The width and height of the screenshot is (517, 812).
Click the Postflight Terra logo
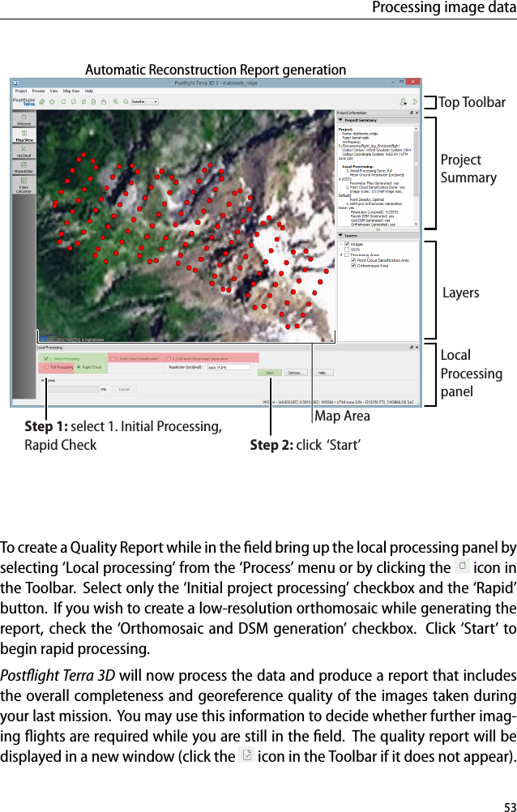(23, 102)
